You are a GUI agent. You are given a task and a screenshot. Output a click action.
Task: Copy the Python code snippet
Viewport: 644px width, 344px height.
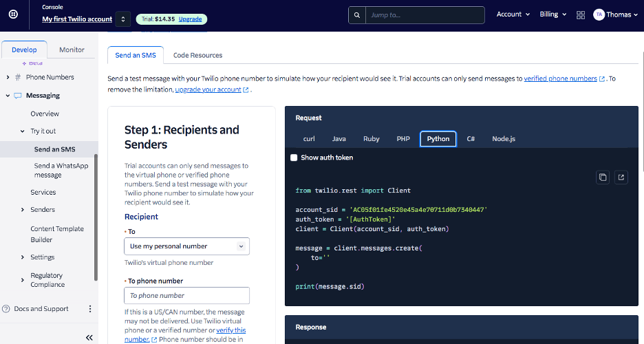[x=603, y=178]
